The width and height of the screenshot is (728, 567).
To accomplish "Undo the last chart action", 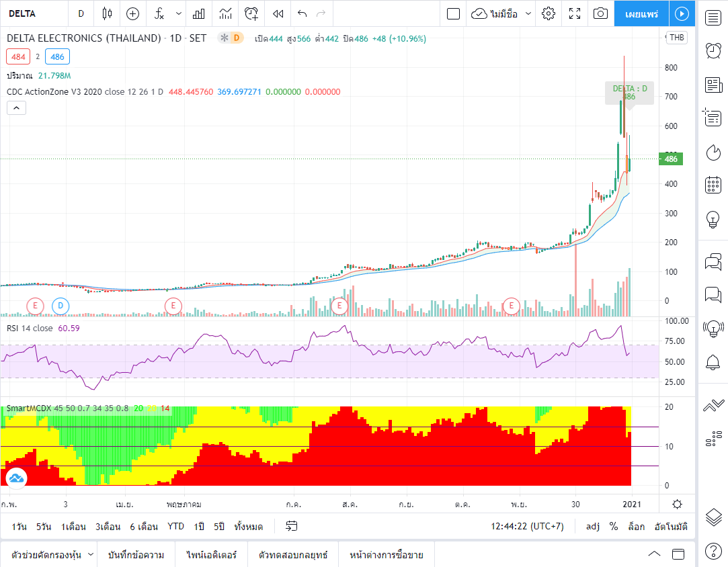I will (x=302, y=13).
